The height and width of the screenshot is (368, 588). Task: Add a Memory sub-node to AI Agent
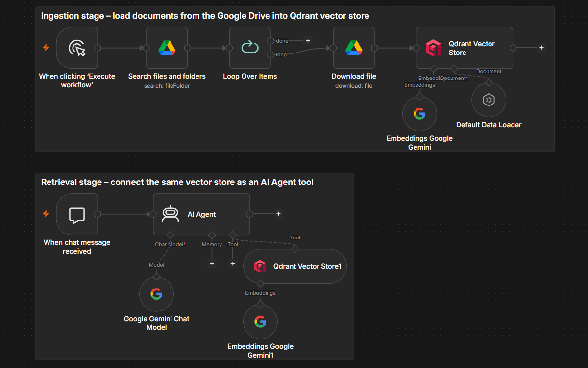click(x=212, y=264)
